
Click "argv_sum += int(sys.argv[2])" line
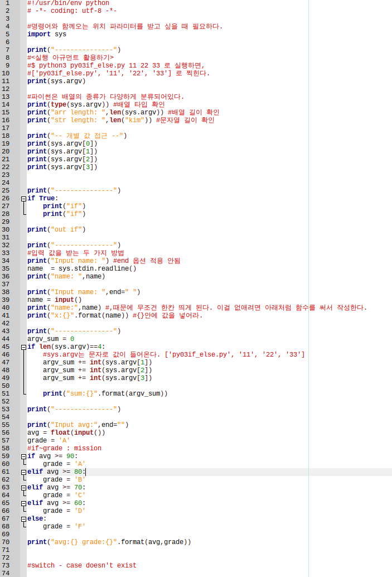(98, 370)
